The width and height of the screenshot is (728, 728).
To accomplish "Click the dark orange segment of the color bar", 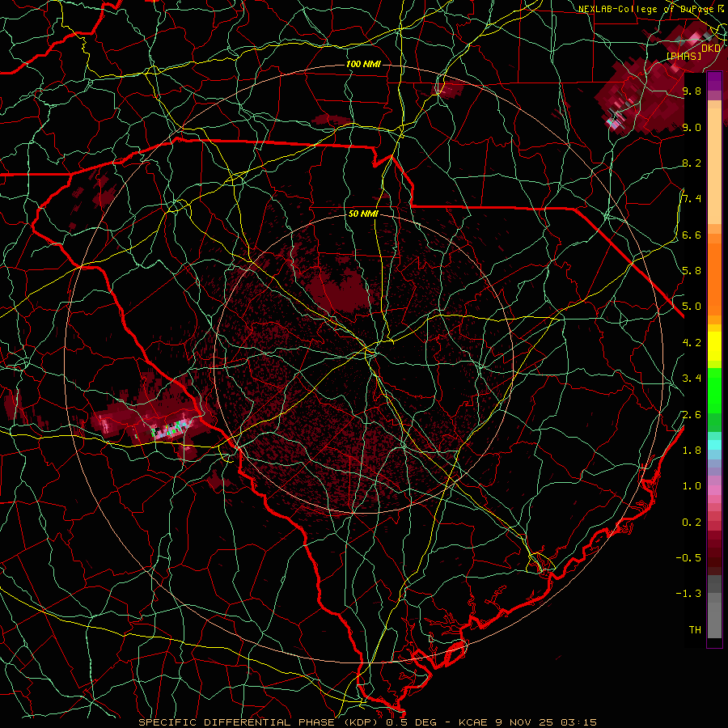I will pyautogui.click(x=714, y=280).
